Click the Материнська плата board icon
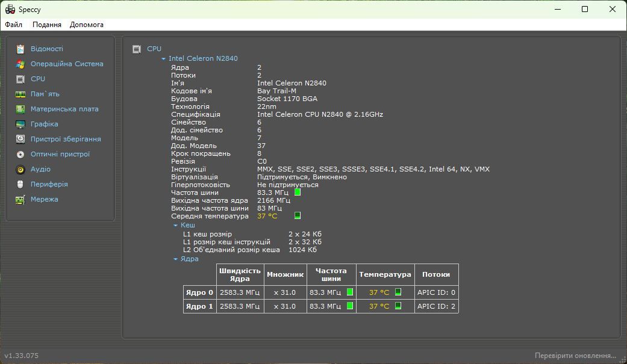This screenshot has width=627, height=364. pos(20,109)
